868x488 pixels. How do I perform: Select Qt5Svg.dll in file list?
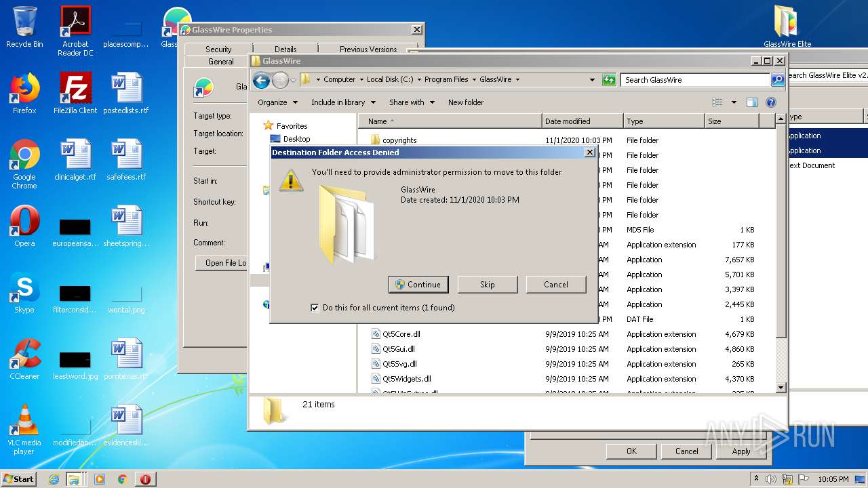[x=399, y=364]
